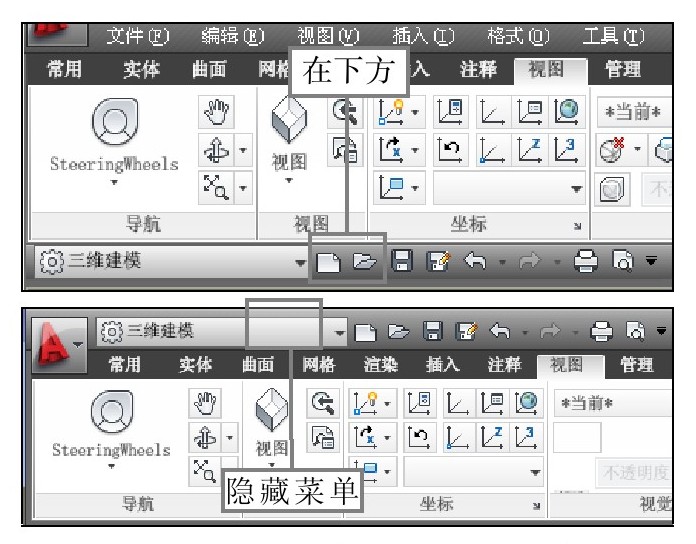
Task: Click Save disk icon in lower title bar
Action: click(432, 331)
